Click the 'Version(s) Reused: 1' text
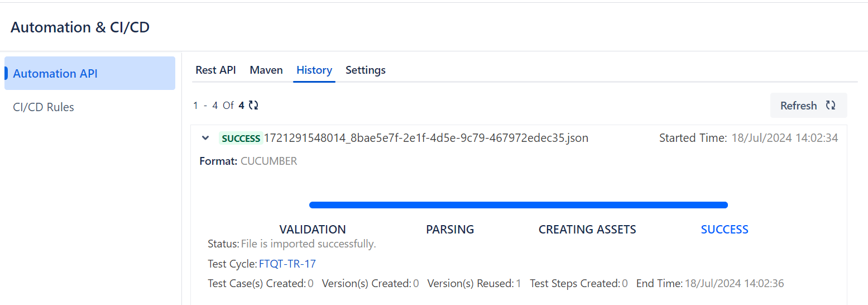This screenshot has height=305, width=868. [474, 283]
